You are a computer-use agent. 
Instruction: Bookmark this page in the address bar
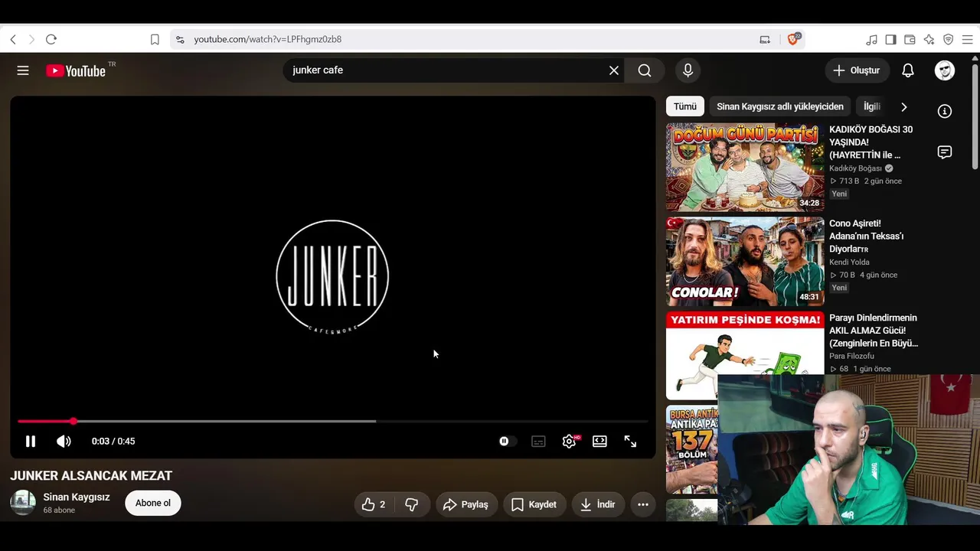coord(155,39)
